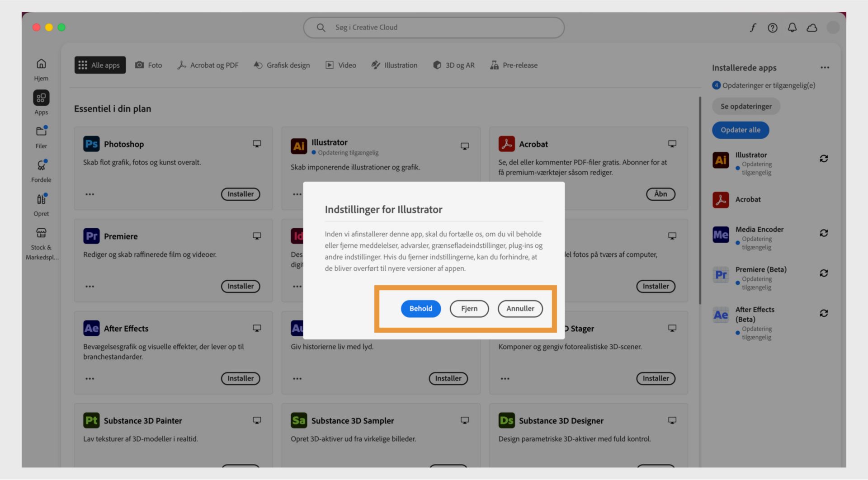Open Stock & Markedsplads in sidebar
This screenshot has height=480, width=868.
(41, 244)
